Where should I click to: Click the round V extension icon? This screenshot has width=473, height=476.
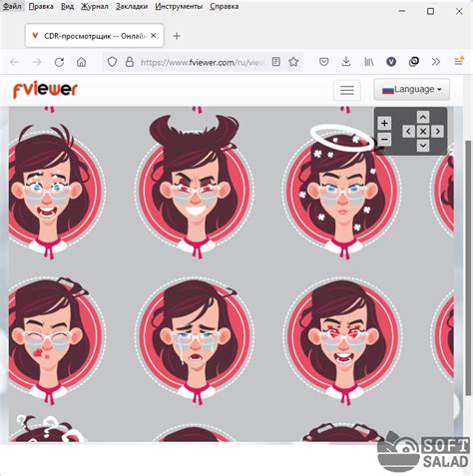(x=391, y=62)
